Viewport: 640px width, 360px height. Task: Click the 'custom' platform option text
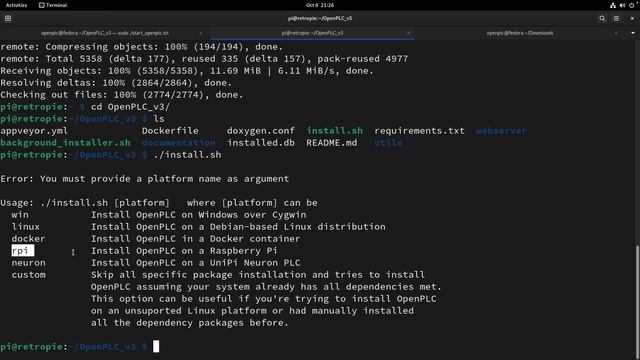tap(29, 275)
